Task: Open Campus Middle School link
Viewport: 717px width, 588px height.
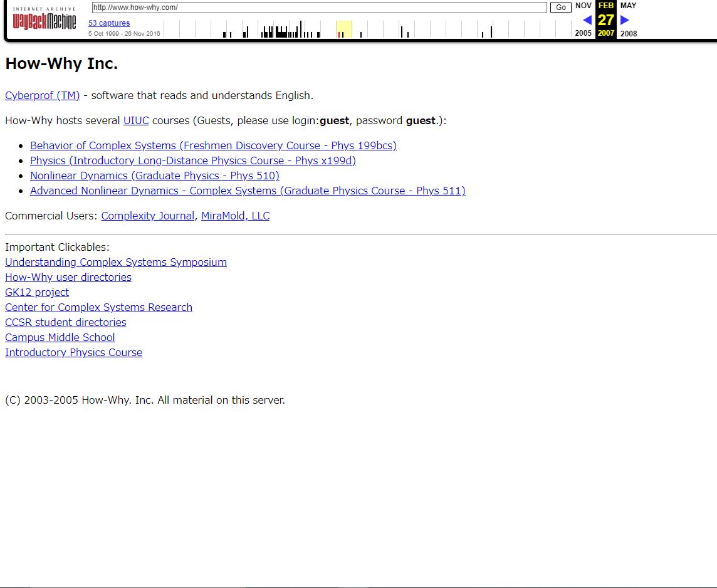Action: point(60,337)
